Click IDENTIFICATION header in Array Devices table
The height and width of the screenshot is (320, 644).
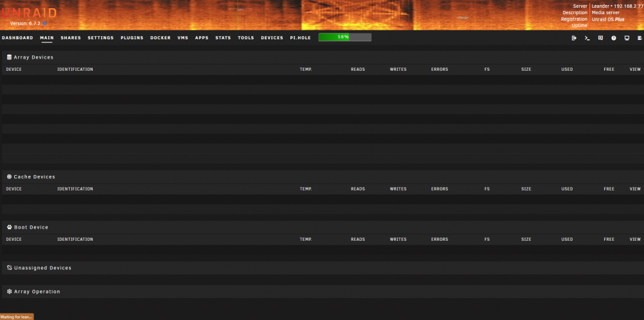pos(75,70)
